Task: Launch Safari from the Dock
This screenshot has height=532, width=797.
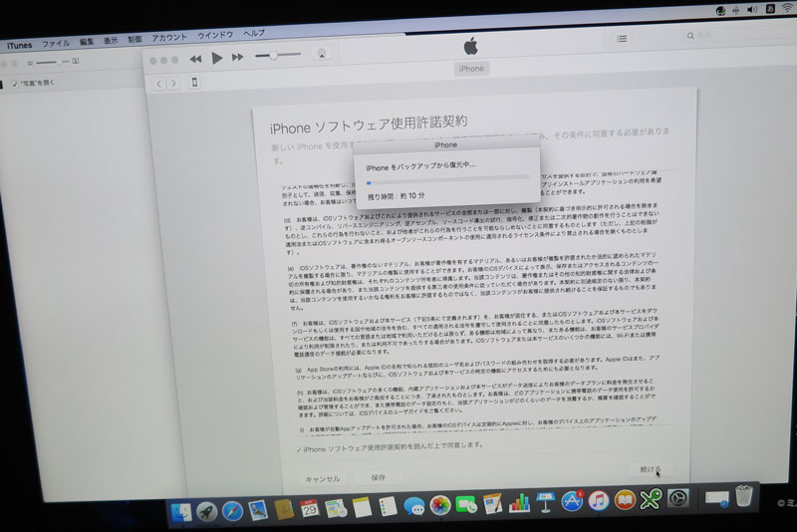Action: pos(232,511)
